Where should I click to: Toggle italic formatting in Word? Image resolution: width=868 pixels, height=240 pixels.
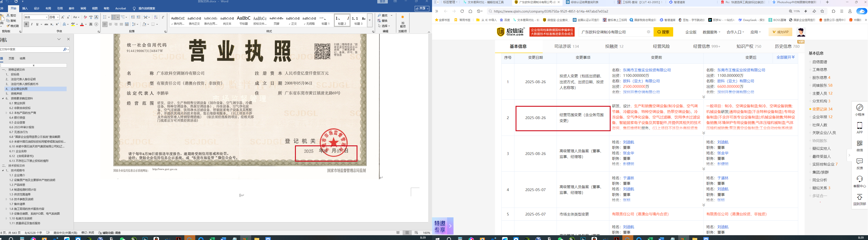click(32, 24)
